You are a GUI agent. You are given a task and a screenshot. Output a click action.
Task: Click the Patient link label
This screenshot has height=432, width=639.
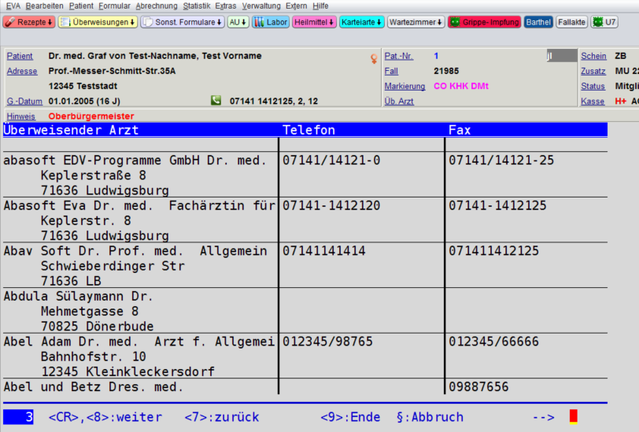20,56
